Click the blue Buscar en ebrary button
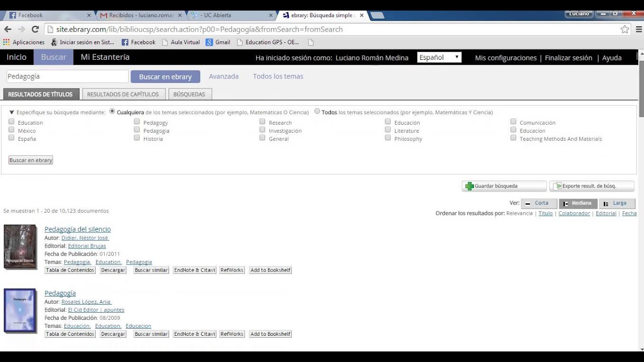 coord(166,76)
